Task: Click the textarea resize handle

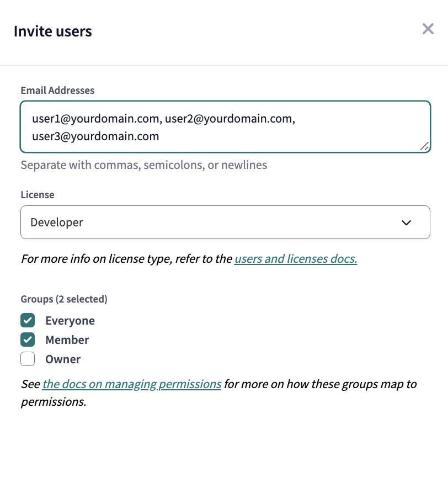Action: 425,146
